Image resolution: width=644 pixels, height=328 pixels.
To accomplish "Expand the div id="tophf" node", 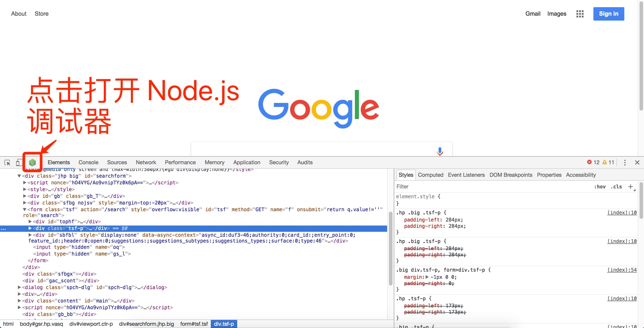I will coord(30,222).
